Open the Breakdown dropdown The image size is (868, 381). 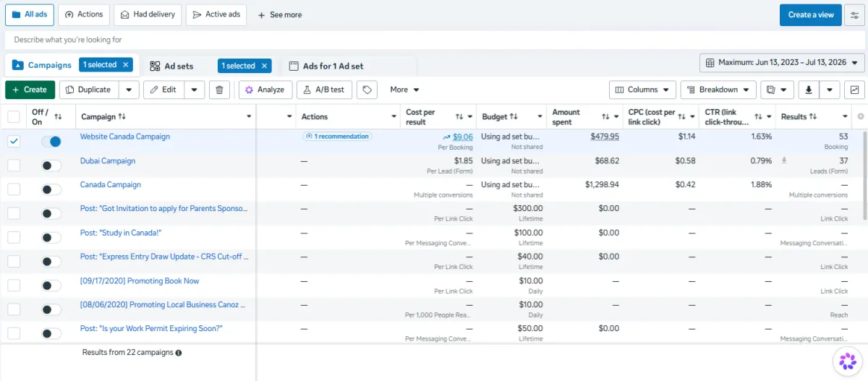pos(718,90)
